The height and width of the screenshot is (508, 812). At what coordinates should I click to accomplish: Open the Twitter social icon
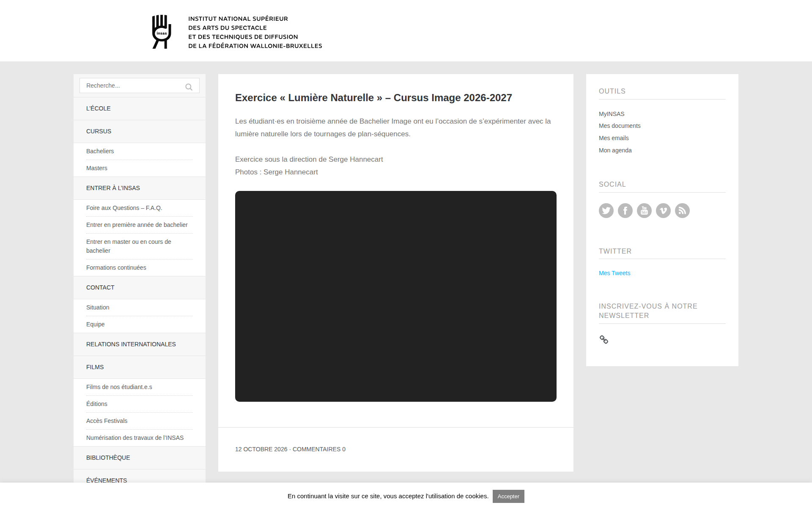click(x=606, y=210)
